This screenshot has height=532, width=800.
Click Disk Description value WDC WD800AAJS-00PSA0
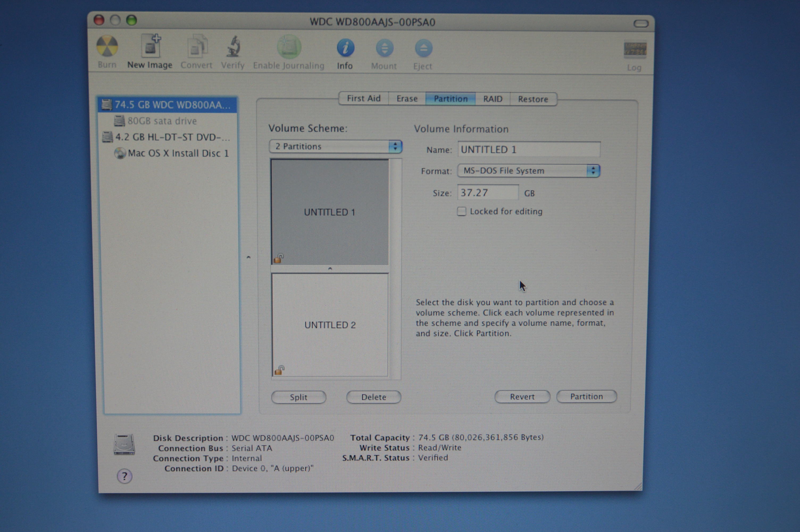[x=283, y=438]
